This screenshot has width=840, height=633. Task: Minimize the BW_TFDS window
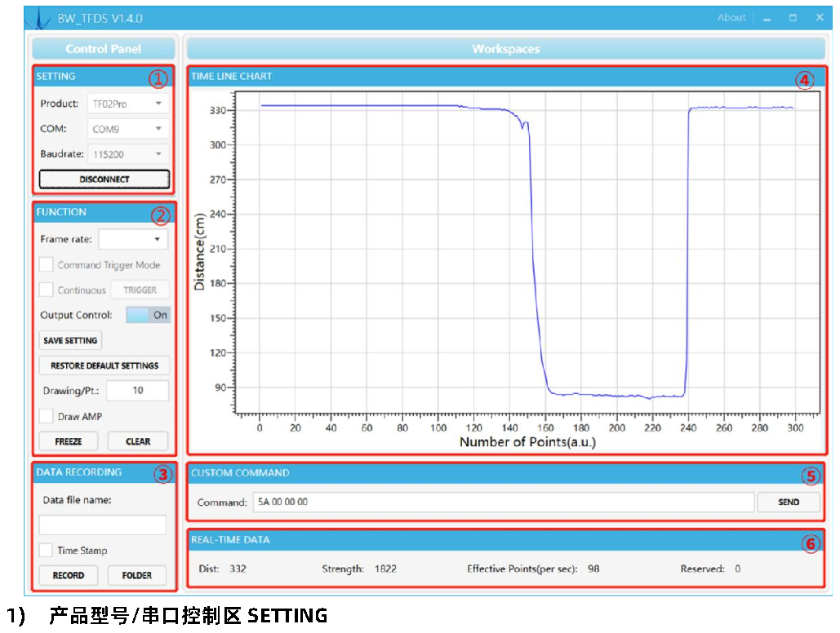(767, 18)
